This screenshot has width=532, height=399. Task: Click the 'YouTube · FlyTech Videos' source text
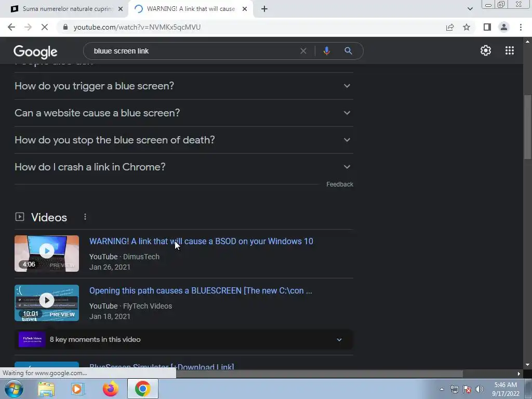click(x=130, y=306)
